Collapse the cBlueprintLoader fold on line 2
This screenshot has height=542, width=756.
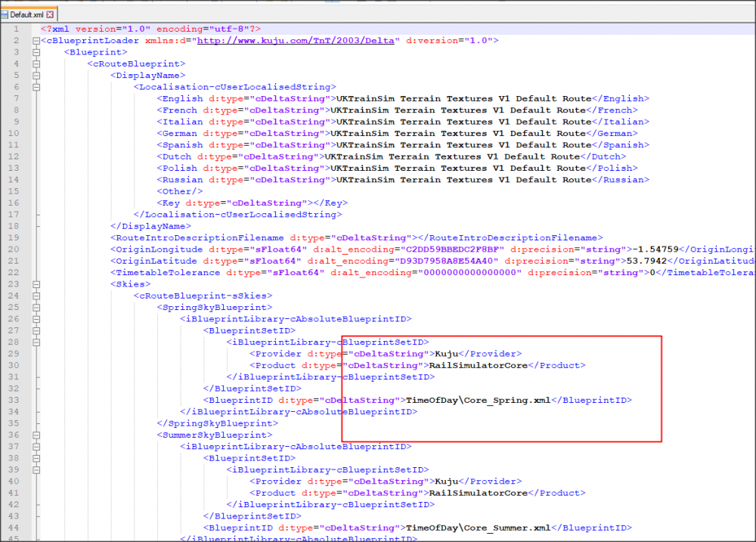[x=35, y=41]
